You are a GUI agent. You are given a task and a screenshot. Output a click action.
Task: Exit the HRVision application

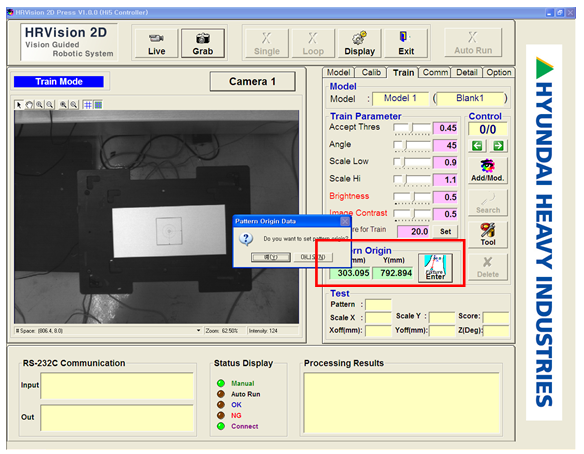click(406, 44)
